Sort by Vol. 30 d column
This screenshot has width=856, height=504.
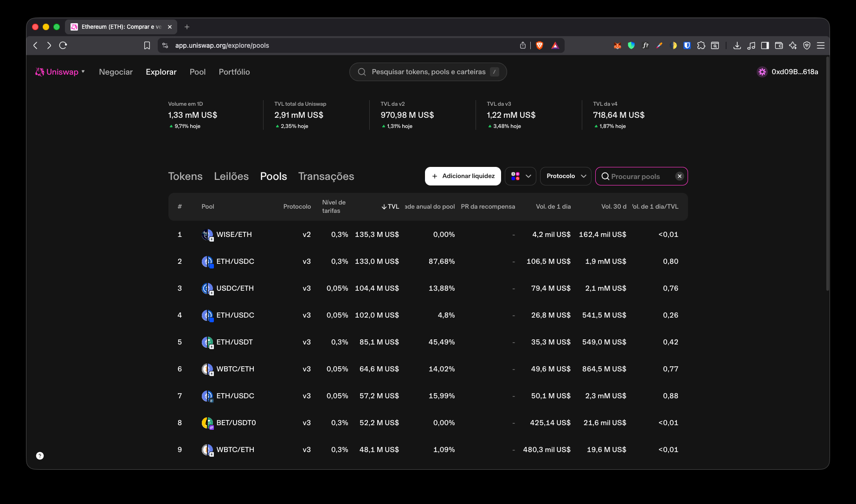[613, 207]
